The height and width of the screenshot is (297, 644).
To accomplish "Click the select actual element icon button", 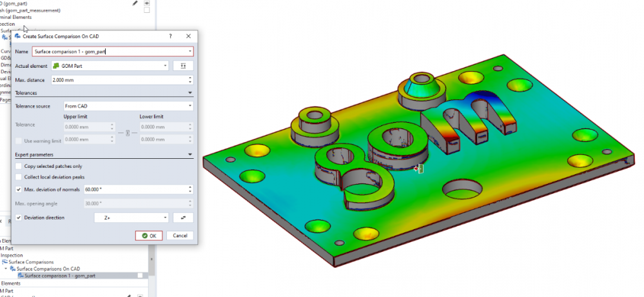I will 183,66.
